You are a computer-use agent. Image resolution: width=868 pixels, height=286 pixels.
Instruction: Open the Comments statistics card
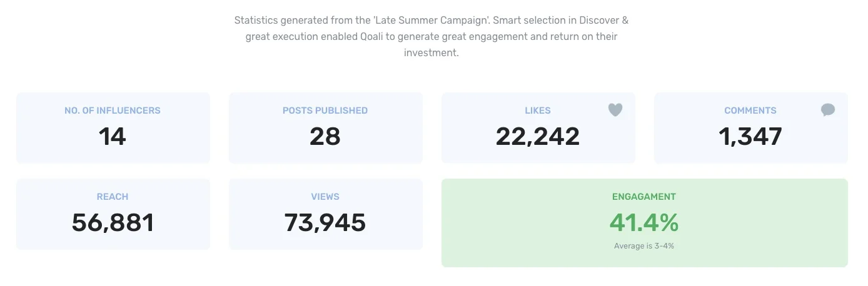point(751,128)
